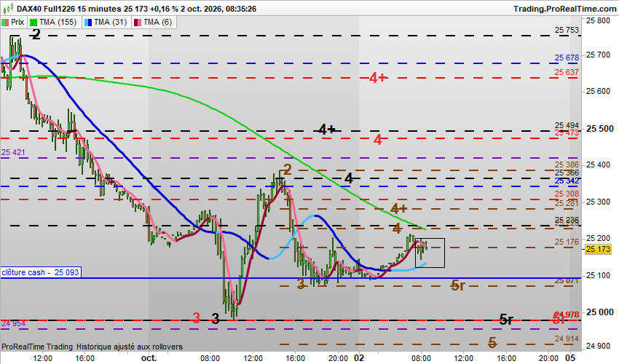Select the brown 25 281 level label
Screen dimensions: 619x364
coord(567,203)
